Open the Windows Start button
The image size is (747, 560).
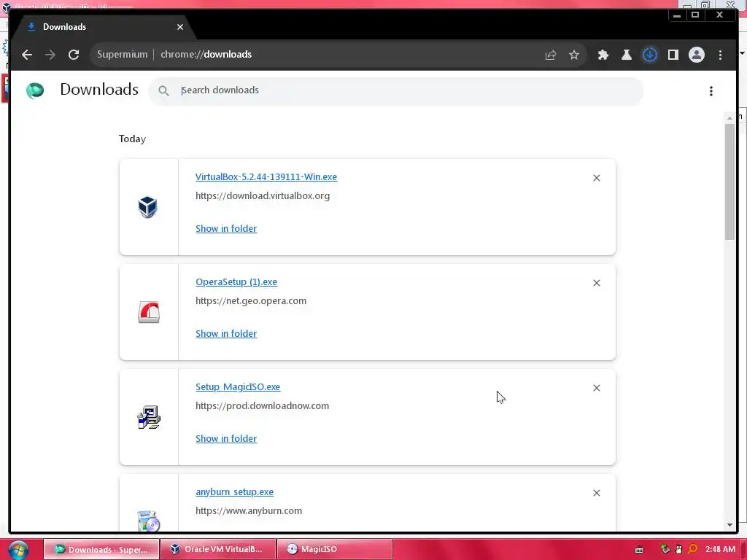(x=18, y=550)
